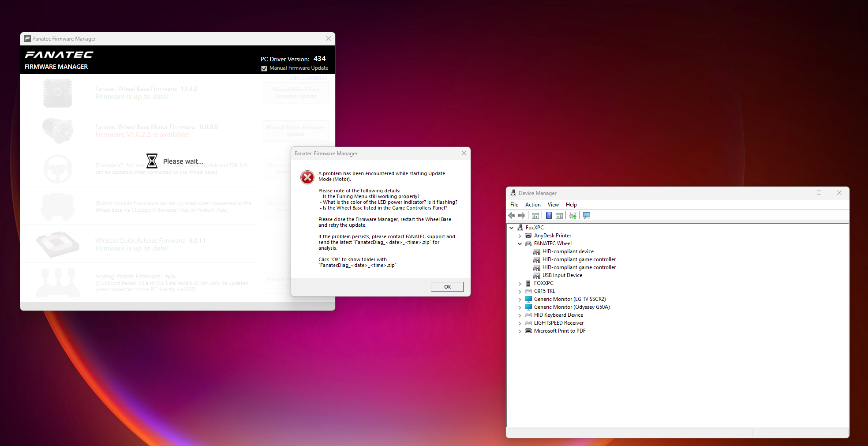
Task: Click the PC Driver Version 434 text
Action: (293, 59)
